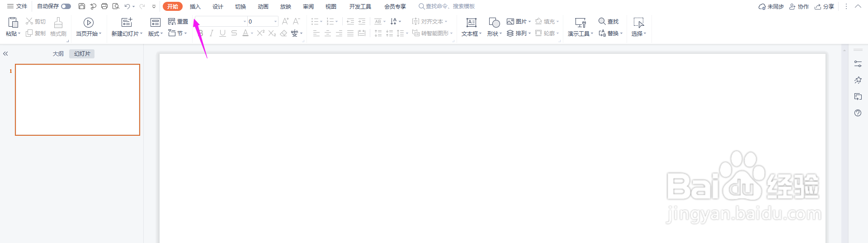The width and height of the screenshot is (868, 243).
Task: Toggle Subscript X₂ formatting
Action: point(272,33)
